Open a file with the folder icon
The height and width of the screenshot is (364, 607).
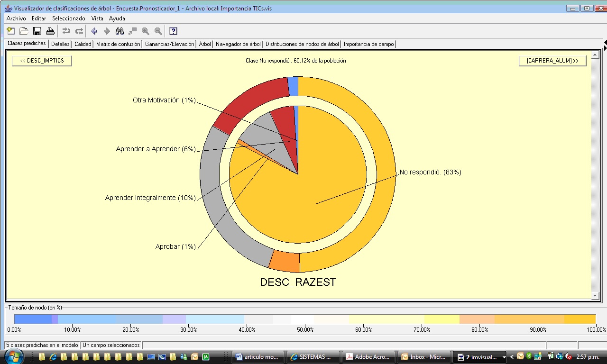[x=24, y=31]
